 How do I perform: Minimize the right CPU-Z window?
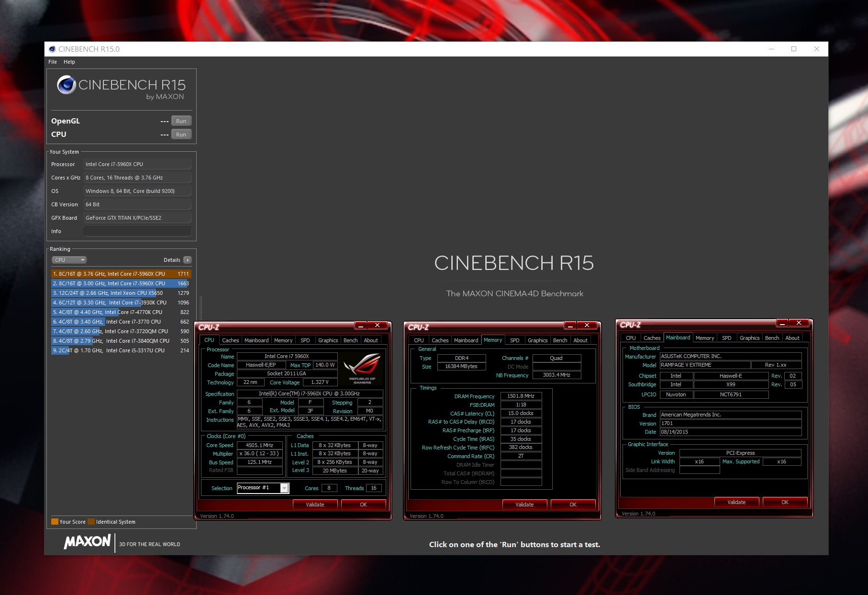[x=782, y=323]
